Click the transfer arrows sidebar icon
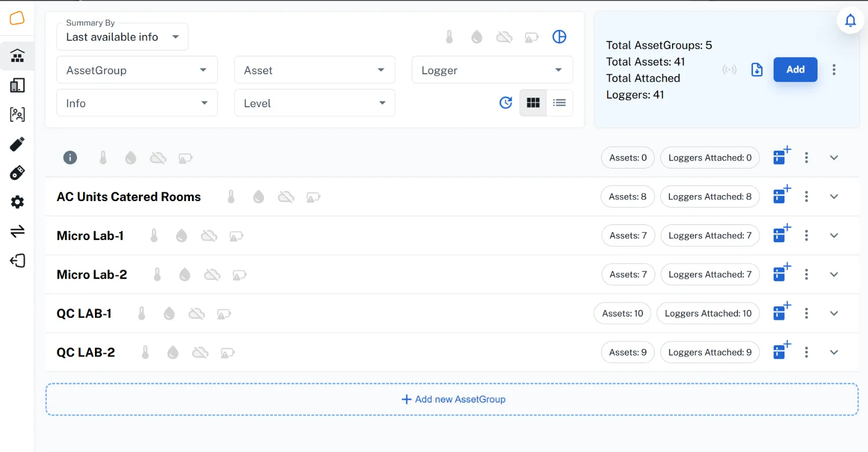The height and width of the screenshot is (452, 868). [x=17, y=231]
